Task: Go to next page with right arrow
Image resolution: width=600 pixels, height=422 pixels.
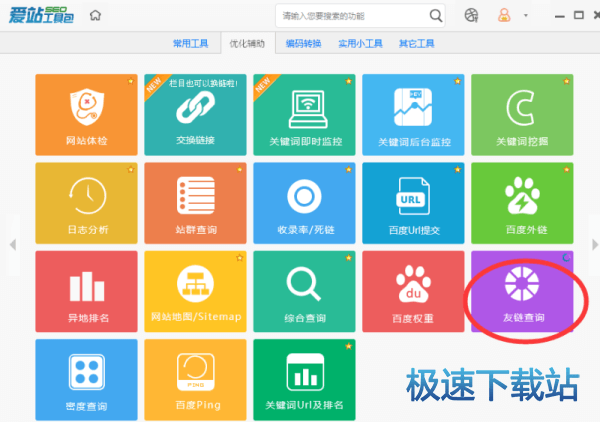Action: click(595, 245)
